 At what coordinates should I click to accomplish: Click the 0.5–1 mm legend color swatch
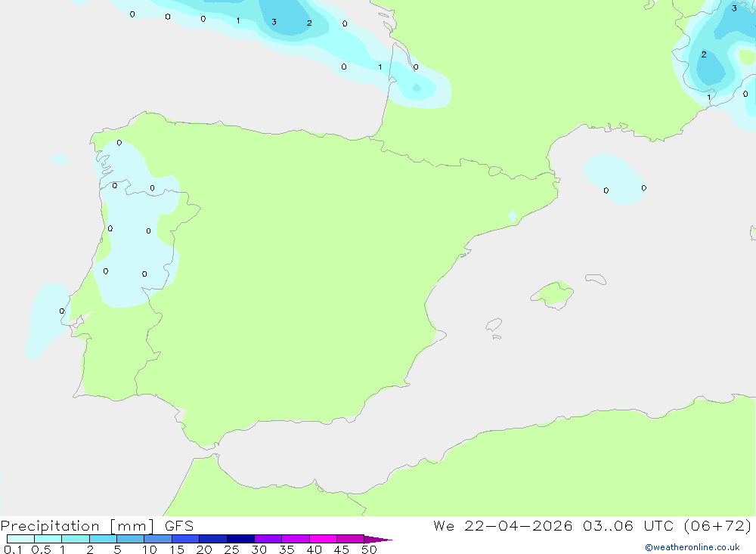[48, 539]
